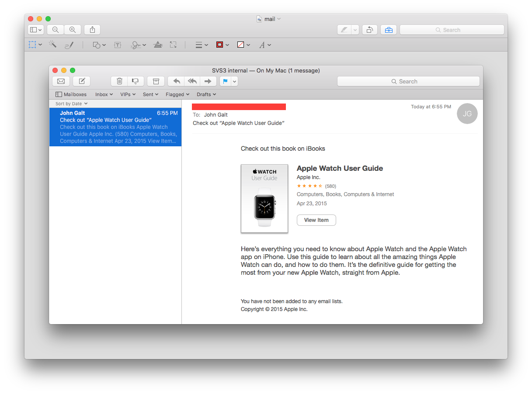
Task: Open the Inbox favorites menu
Action: coord(104,94)
